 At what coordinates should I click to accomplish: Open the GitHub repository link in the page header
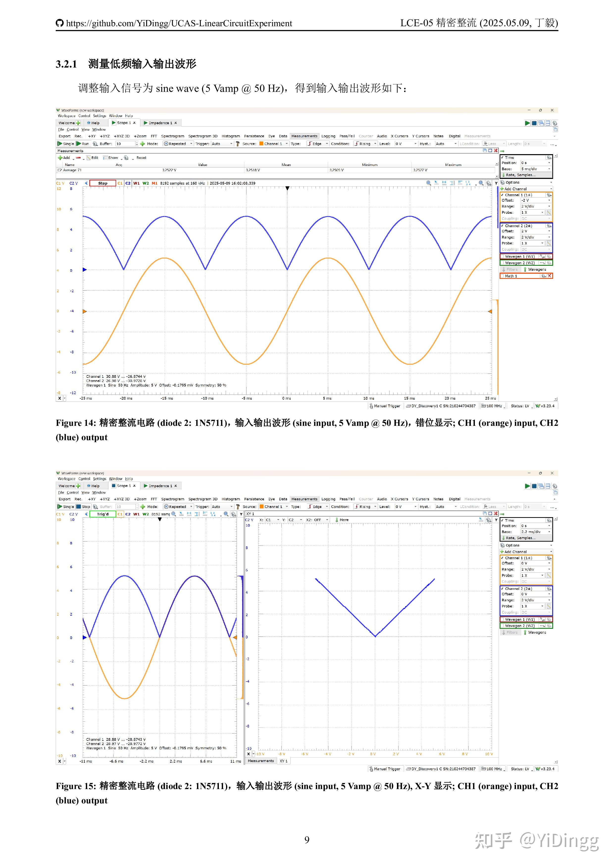point(179,24)
